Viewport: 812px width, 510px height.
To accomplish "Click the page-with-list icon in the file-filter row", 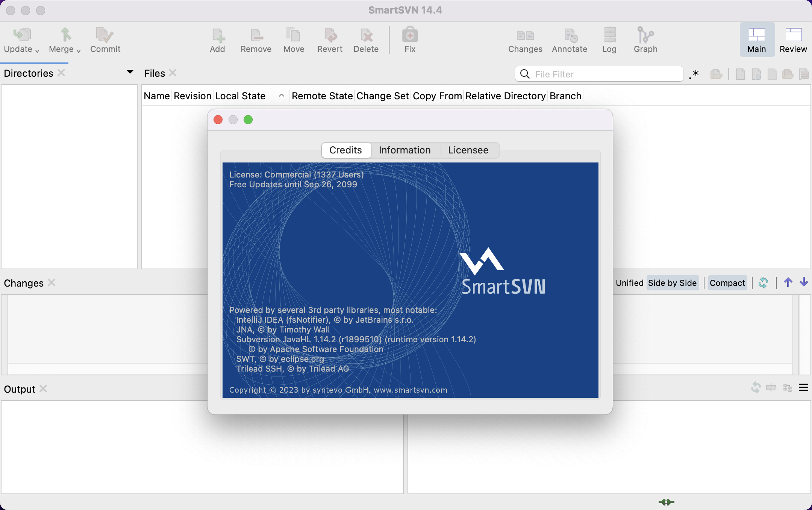I will point(804,74).
